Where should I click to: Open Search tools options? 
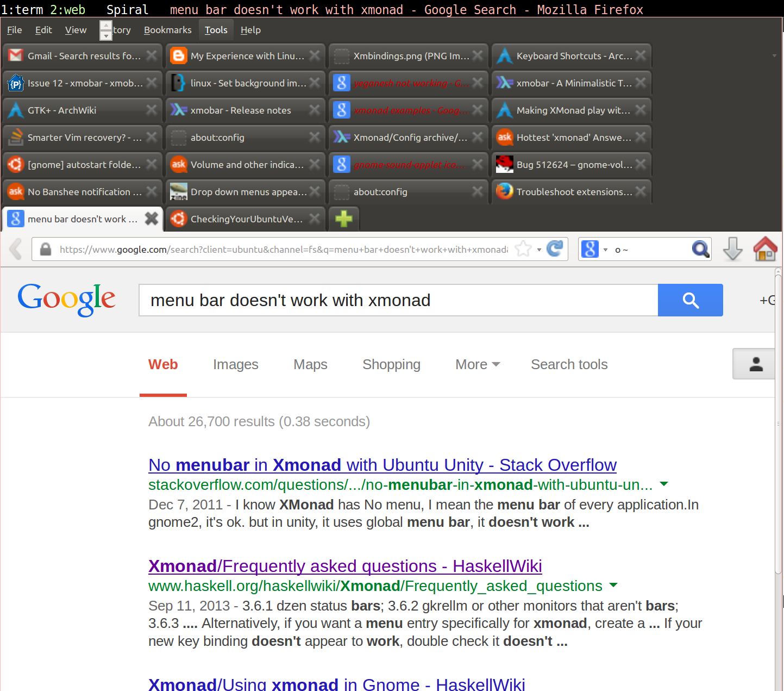pyautogui.click(x=569, y=364)
